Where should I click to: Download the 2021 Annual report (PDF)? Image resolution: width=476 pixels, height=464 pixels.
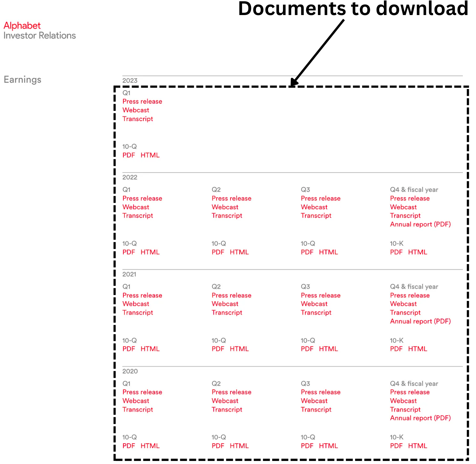(420, 321)
